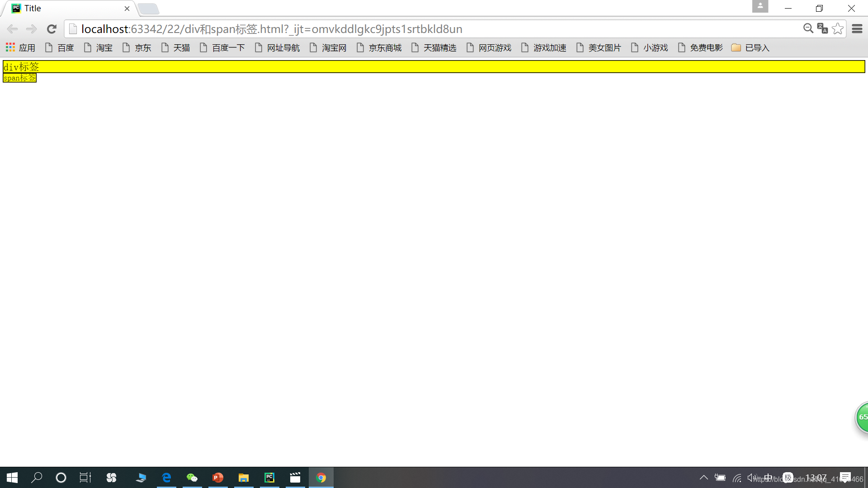868x488 pixels.
Task: Click the zoom magnifier icon in address bar
Action: pyautogui.click(x=808, y=29)
